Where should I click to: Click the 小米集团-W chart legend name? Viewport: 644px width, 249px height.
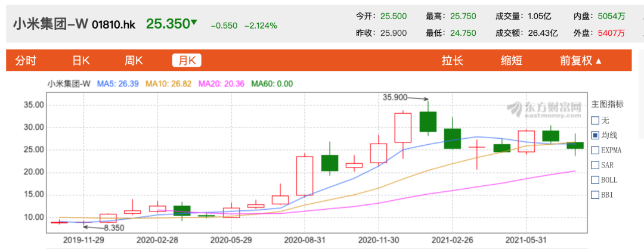69,84
